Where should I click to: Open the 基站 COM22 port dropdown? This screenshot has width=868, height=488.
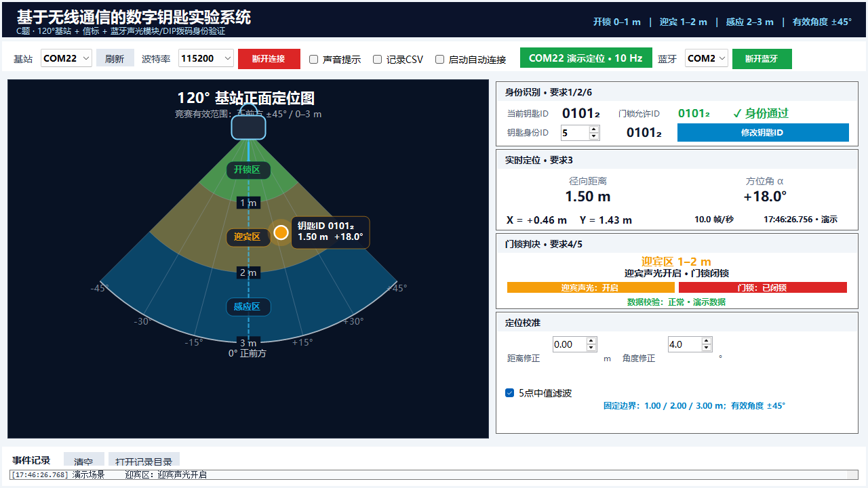click(x=66, y=58)
